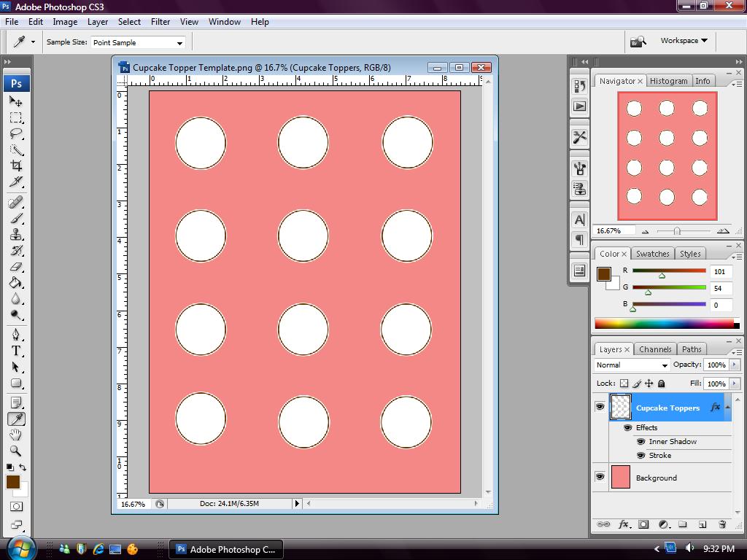Open the Sample Size dropdown

click(139, 42)
